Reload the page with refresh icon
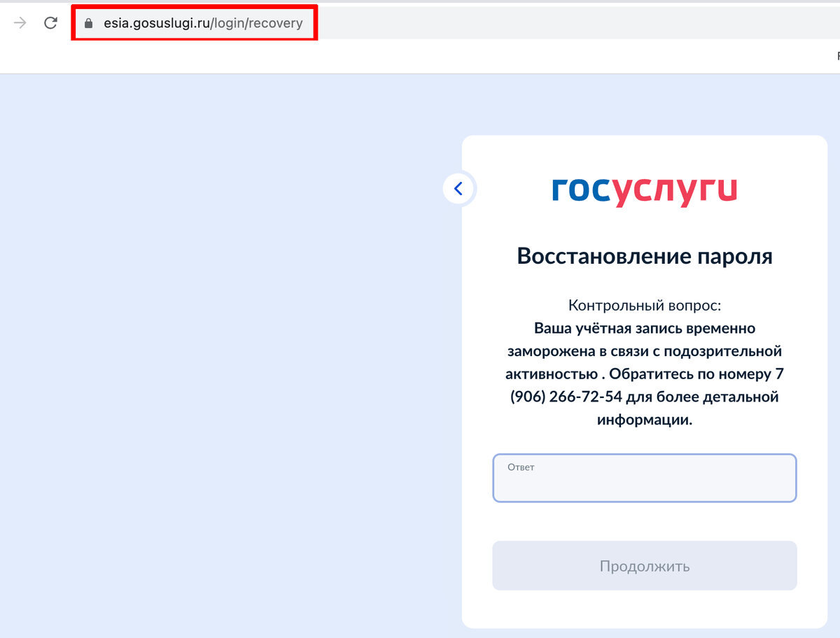This screenshot has height=638, width=840. pos(50,23)
